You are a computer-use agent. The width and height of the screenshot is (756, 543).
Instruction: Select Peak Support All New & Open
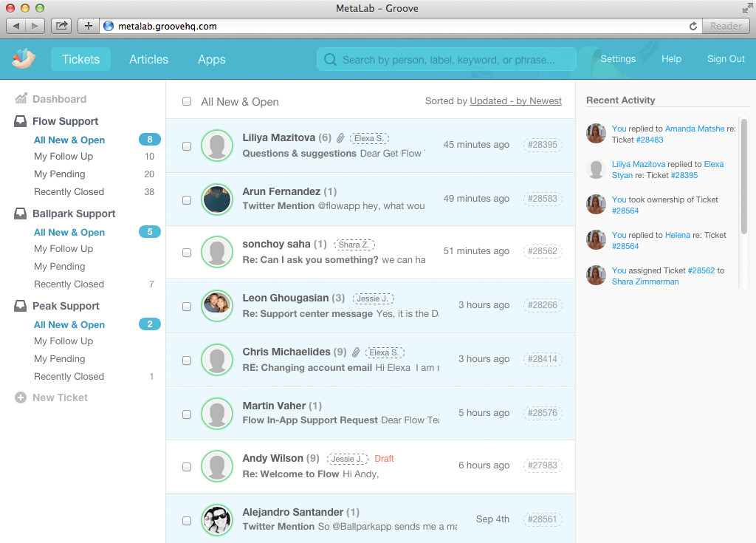pyautogui.click(x=69, y=324)
